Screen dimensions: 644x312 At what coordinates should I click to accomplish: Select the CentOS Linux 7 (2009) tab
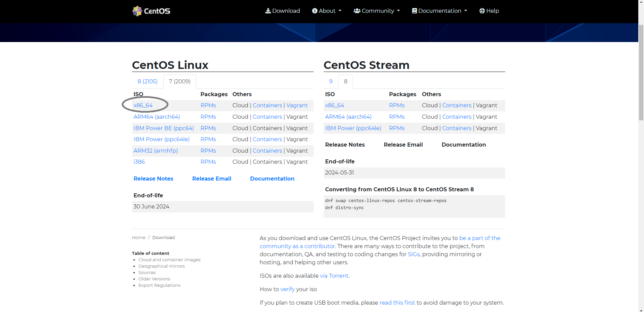(180, 81)
